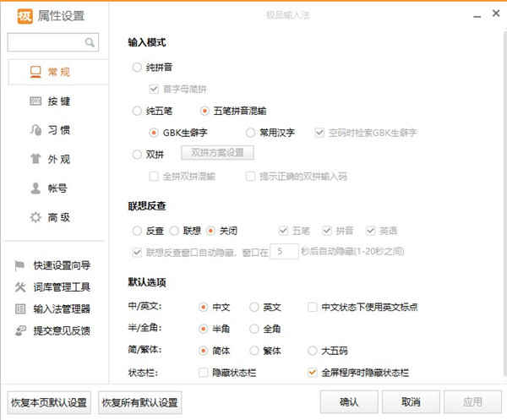Click the gear icon beside 高级

35,217
